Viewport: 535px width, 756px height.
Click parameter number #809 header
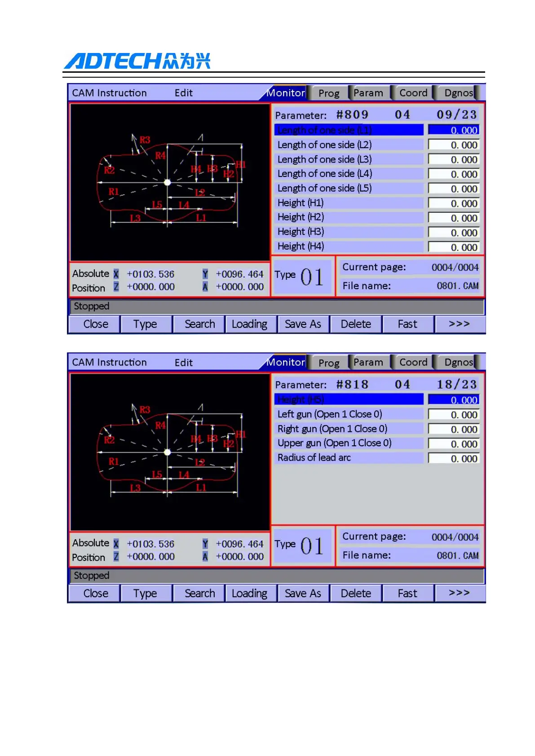tap(353, 115)
